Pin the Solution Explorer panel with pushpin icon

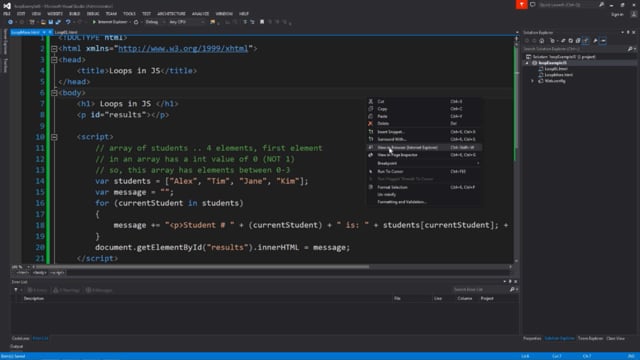point(628,32)
